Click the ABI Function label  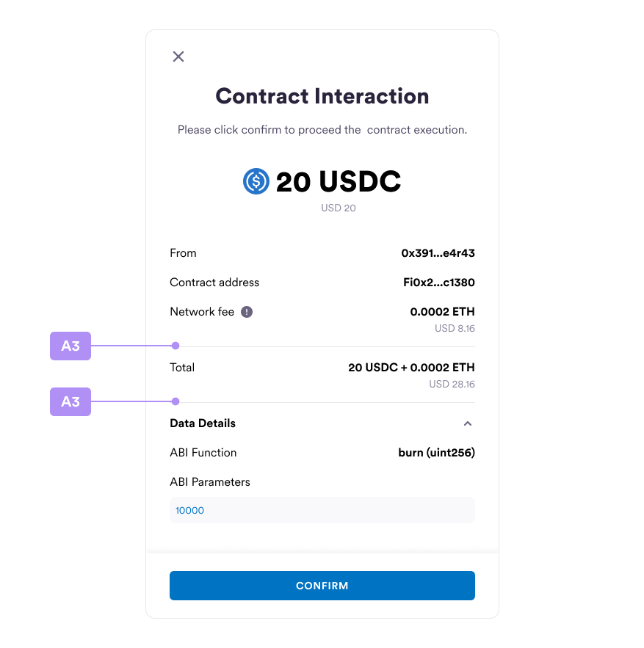pos(203,453)
